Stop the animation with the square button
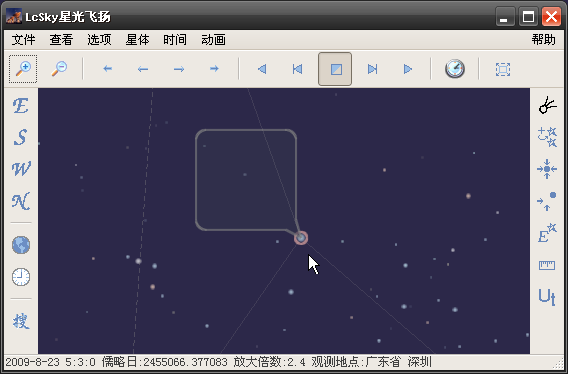This screenshot has width=568, height=374. [x=335, y=69]
